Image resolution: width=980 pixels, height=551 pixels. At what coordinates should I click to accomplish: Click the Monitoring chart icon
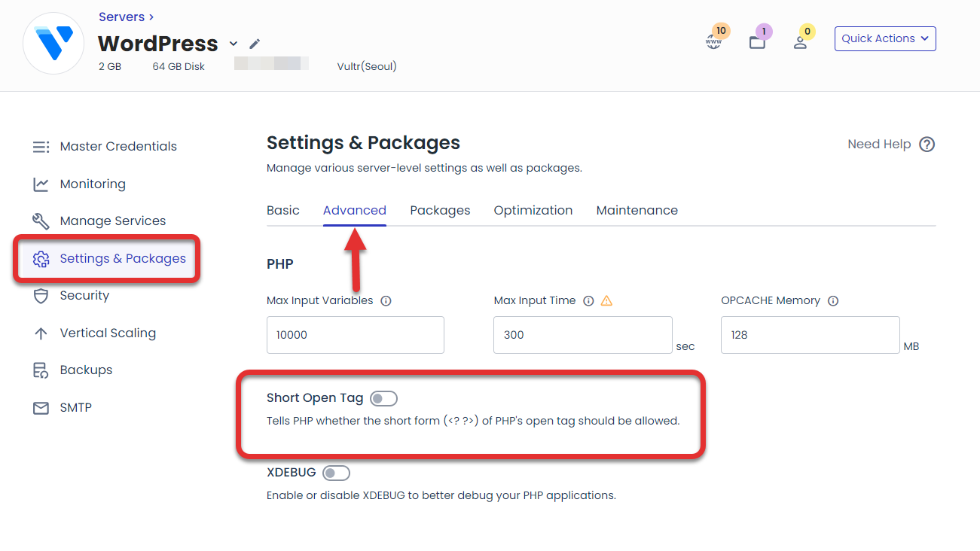tap(41, 184)
